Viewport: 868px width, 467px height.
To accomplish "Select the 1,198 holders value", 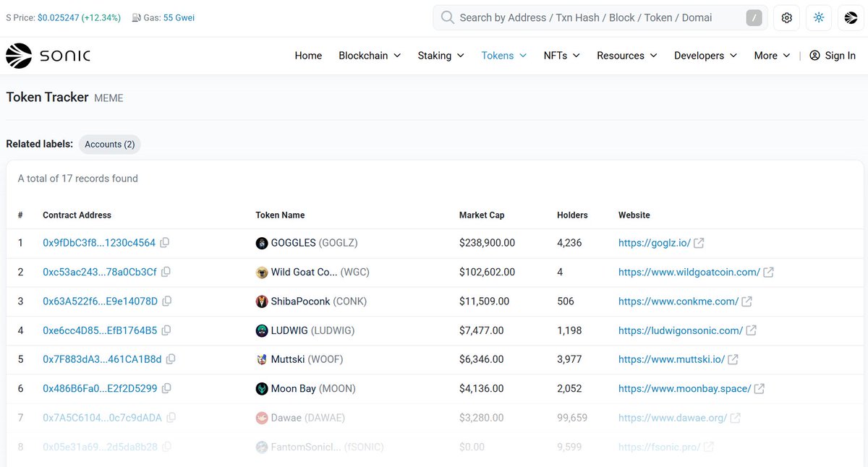I will click(569, 330).
